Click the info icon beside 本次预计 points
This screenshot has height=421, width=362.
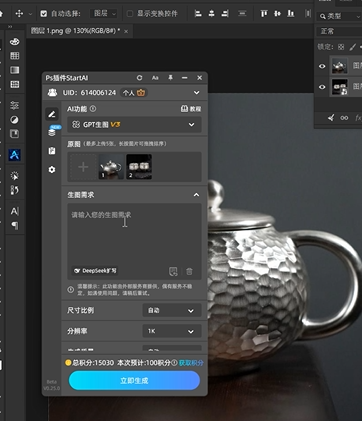pyautogui.click(x=174, y=363)
